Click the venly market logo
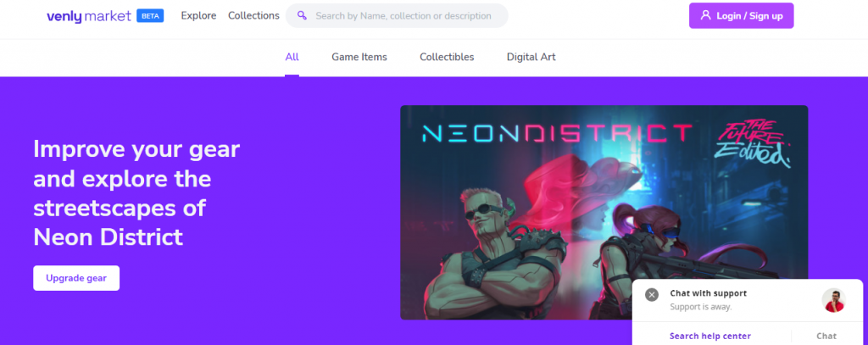This screenshot has height=345, width=868. pyautogui.click(x=88, y=16)
